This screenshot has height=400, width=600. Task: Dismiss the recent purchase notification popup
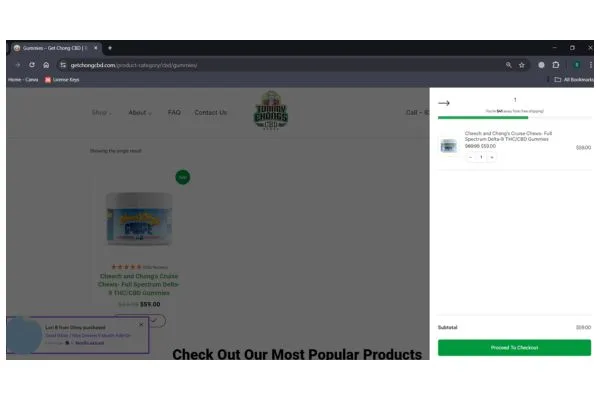click(141, 324)
